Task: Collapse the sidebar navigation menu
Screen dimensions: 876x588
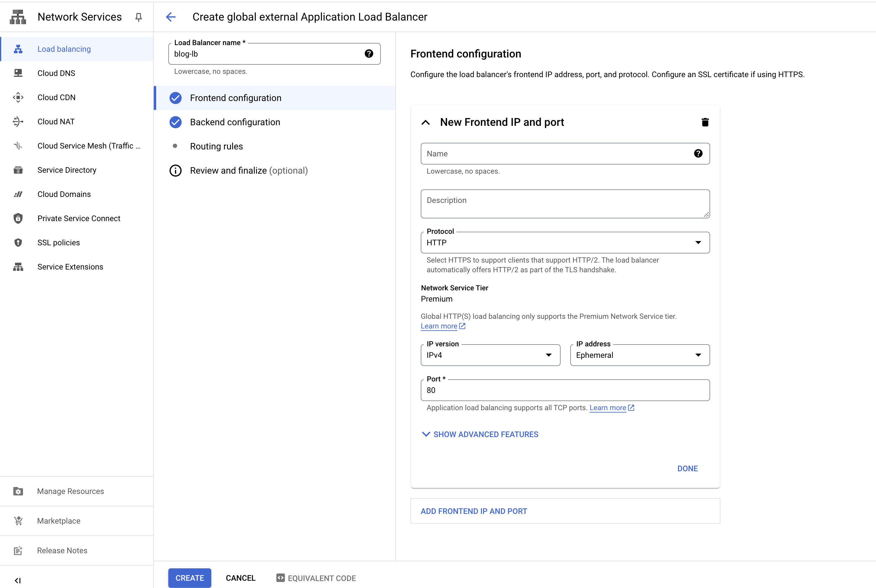Action: [x=18, y=580]
